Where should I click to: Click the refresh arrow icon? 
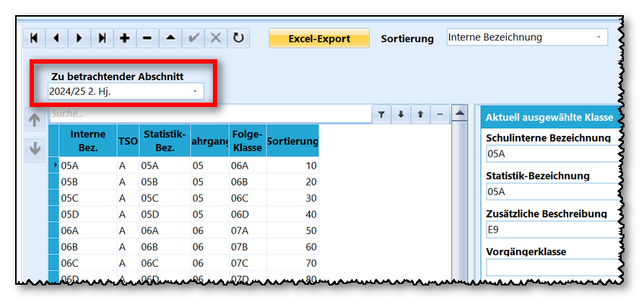(238, 38)
